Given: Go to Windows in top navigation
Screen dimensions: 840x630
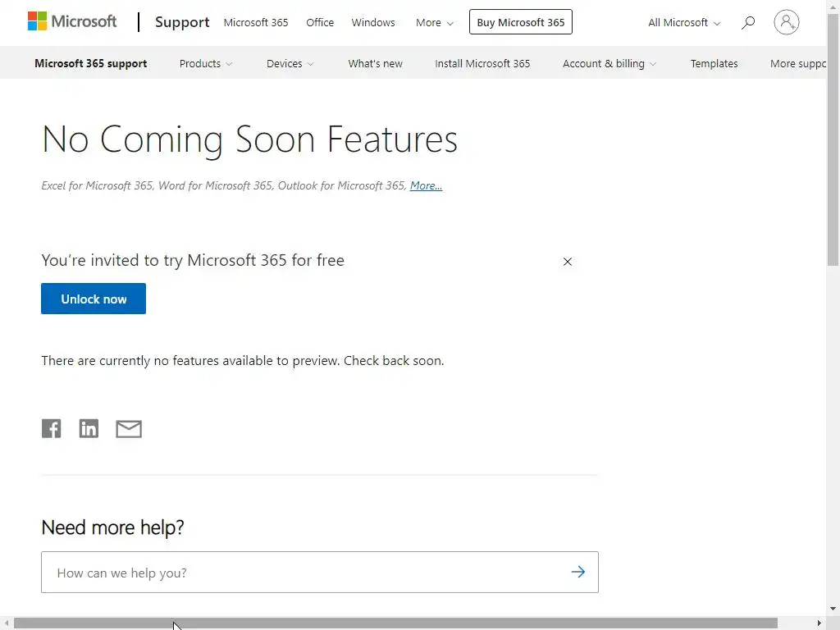Looking at the screenshot, I should (373, 22).
